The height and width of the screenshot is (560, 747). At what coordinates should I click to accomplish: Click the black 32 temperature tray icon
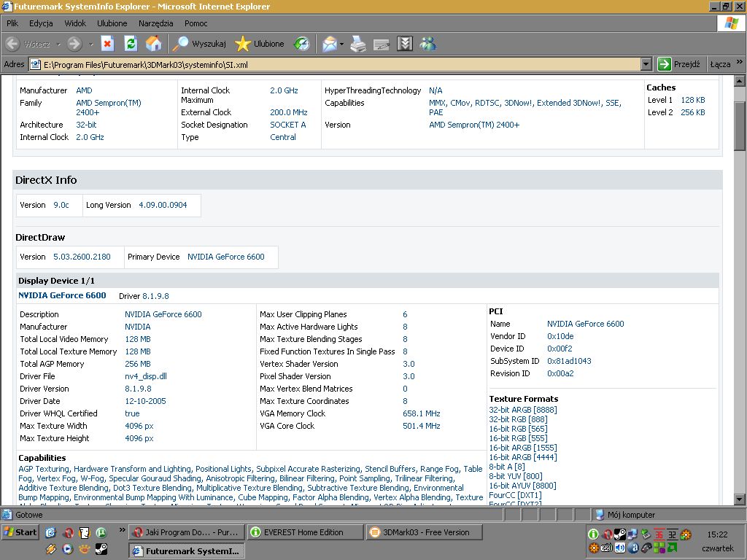[672, 534]
